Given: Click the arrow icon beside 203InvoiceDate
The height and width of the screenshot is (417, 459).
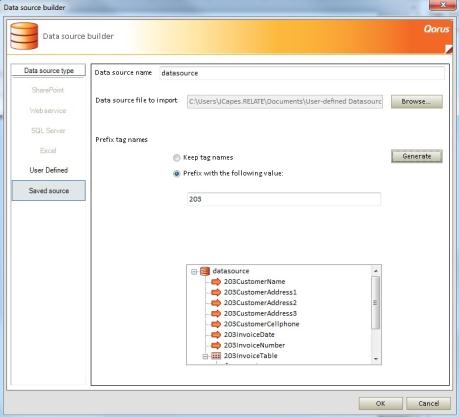Looking at the screenshot, I should pyautogui.click(x=216, y=335).
